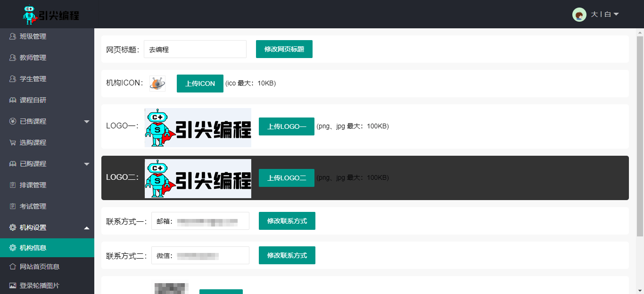
Task: Open 教师管理 in the sidebar
Action: coord(33,58)
